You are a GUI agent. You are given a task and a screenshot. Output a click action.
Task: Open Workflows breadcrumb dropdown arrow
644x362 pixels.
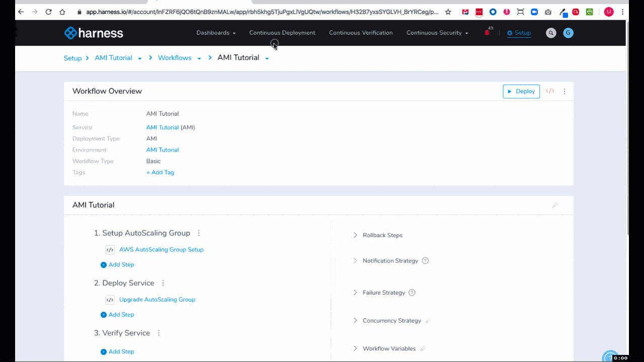pyautogui.click(x=199, y=58)
